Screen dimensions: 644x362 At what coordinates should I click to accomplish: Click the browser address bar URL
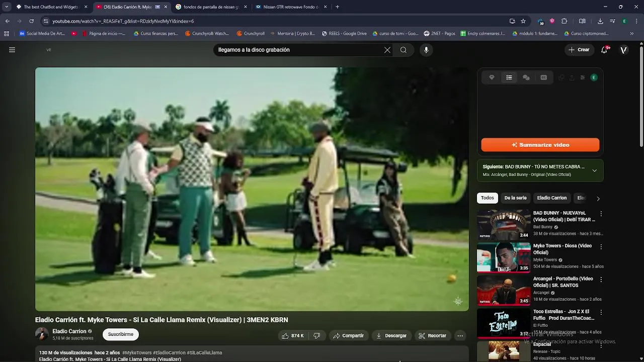pyautogui.click(x=123, y=21)
